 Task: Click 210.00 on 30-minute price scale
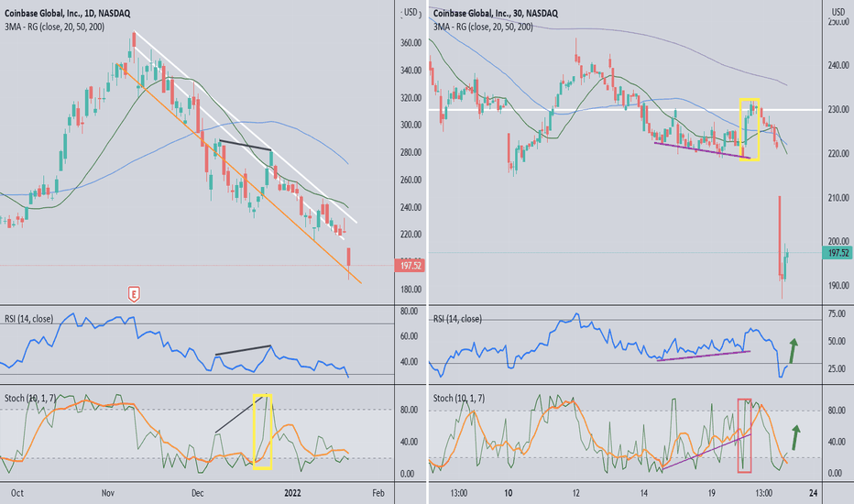[838, 198]
